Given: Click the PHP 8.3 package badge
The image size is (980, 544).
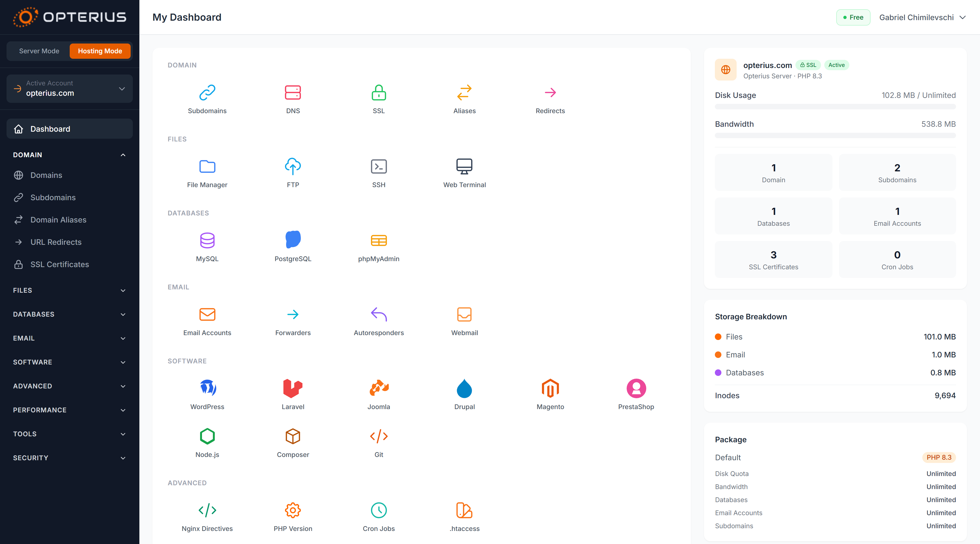Looking at the screenshot, I should coord(939,457).
